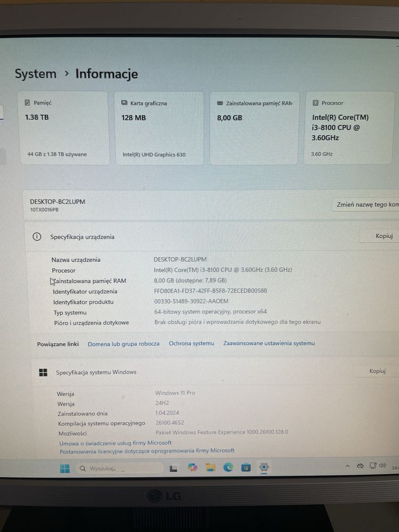Select Windows 11 Pro edition text
Image resolution: width=399 pixels, height=532 pixels.
(175, 393)
